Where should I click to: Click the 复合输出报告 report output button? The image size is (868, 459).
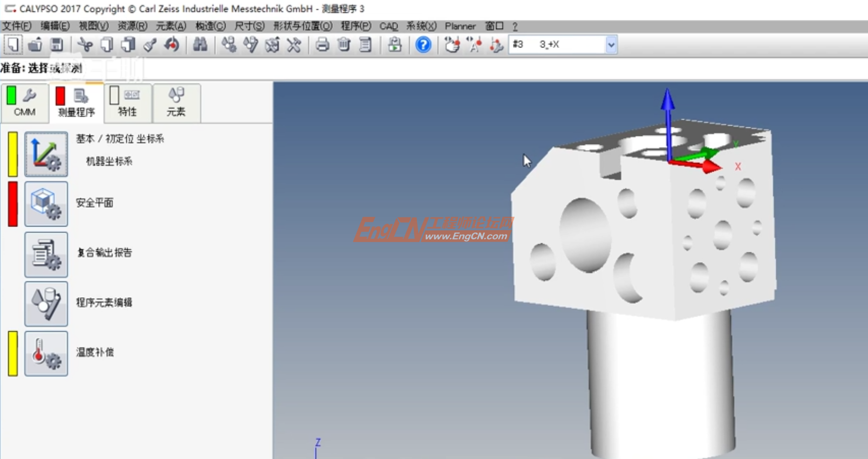(x=46, y=254)
